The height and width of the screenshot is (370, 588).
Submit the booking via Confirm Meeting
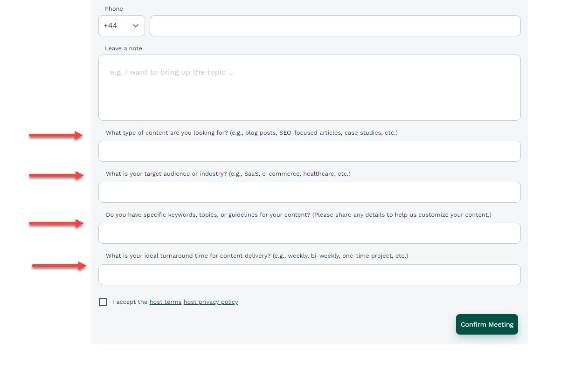tap(487, 324)
